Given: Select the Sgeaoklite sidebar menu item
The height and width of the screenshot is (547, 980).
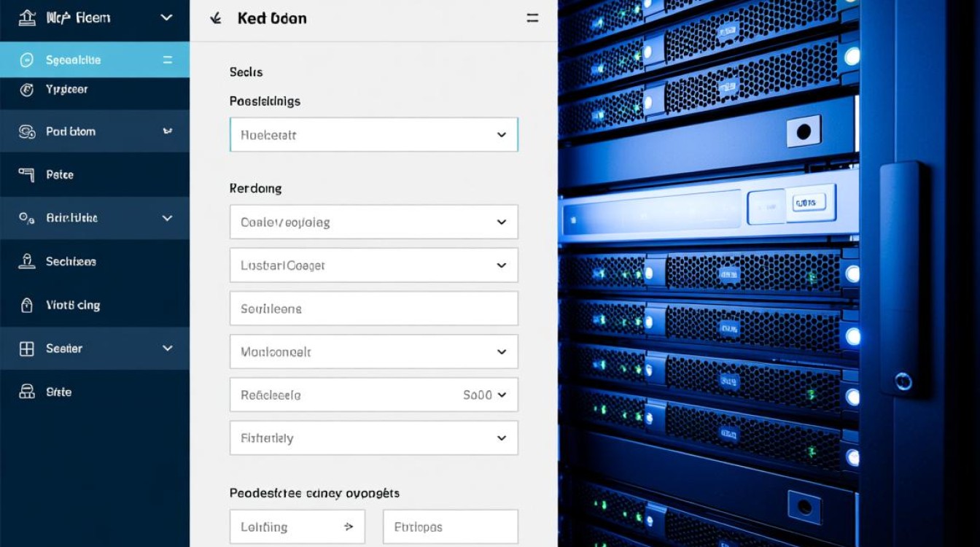Looking at the screenshot, I should click(x=94, y=60).
